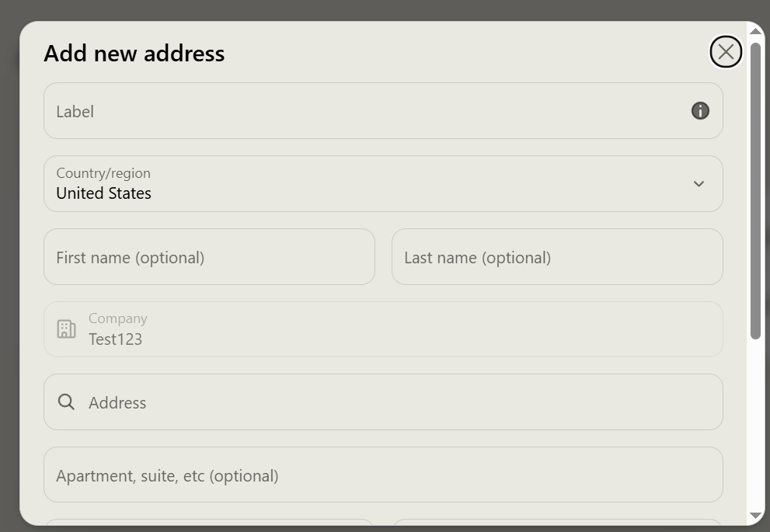Close the Add new address dialog
This screenshot has height=532, width=770.
point(725,51)
